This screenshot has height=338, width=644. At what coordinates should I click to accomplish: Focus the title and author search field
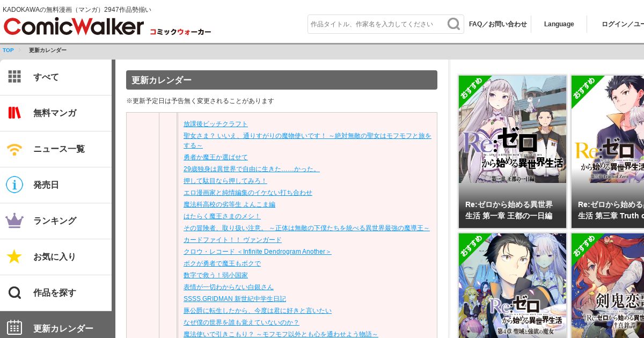[377, 24]
